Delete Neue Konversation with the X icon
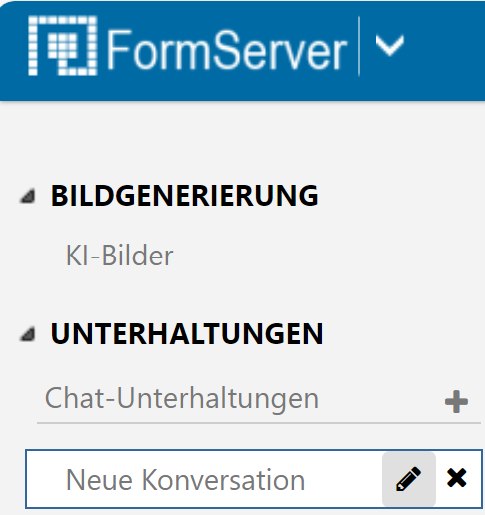The image size is (485, 515). coord(457,478)
